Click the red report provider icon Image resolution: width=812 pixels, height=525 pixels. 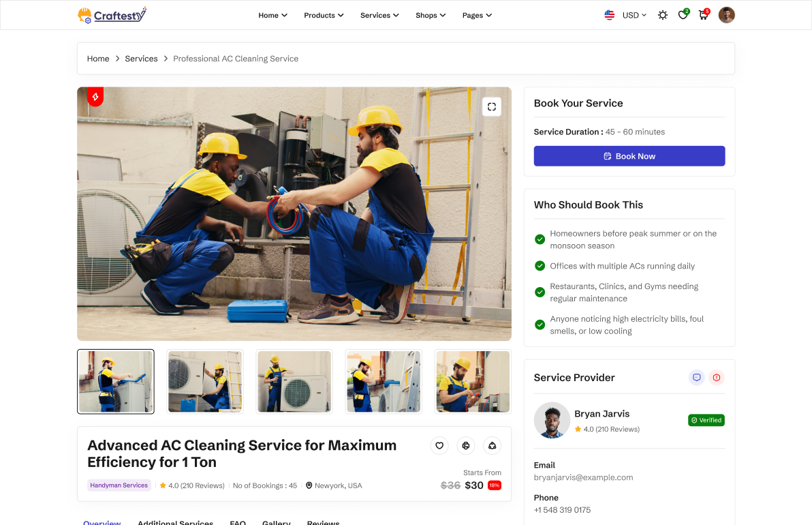716,377
